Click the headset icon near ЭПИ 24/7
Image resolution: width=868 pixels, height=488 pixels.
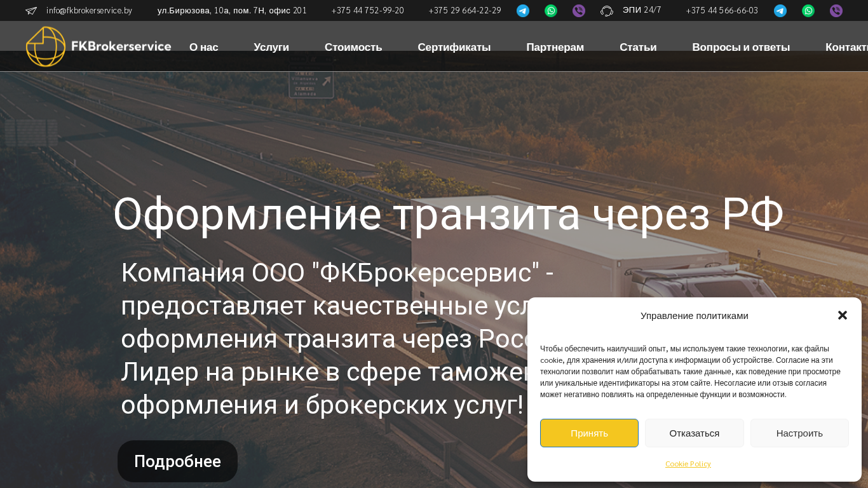607,11
